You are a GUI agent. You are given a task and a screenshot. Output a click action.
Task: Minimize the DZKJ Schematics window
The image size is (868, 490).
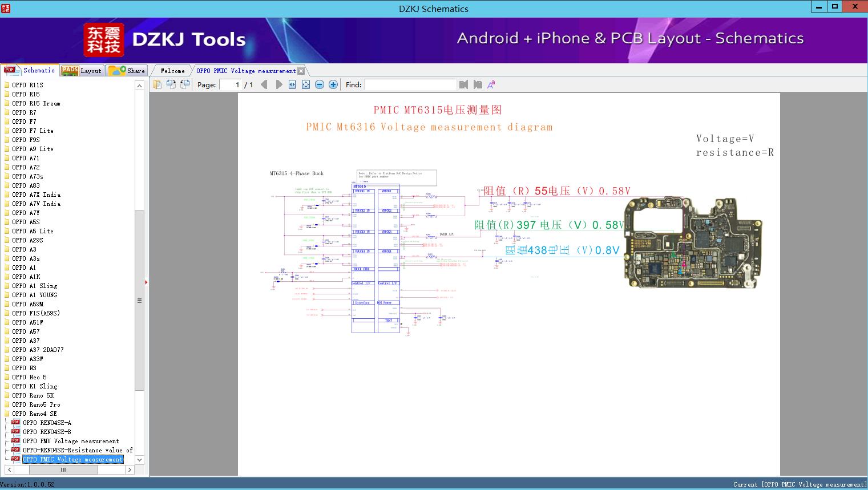[x=819, y=6]
